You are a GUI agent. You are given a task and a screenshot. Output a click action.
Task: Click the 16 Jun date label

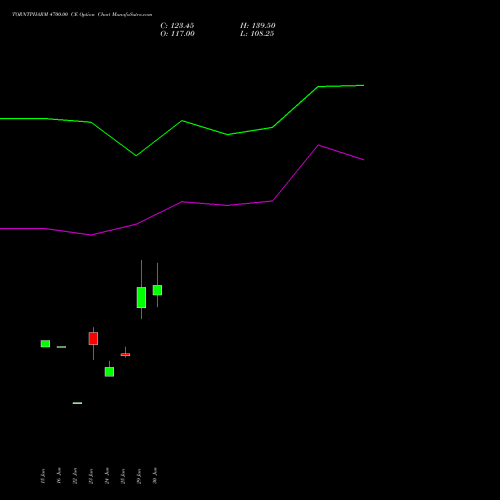pyautogui.click(x=59, y=476)
